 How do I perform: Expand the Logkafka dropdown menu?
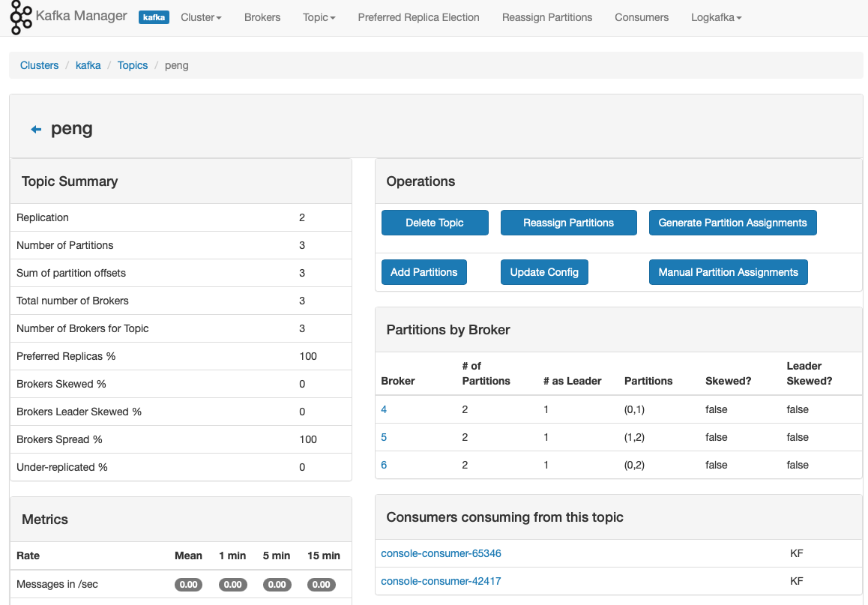(717, 17)
